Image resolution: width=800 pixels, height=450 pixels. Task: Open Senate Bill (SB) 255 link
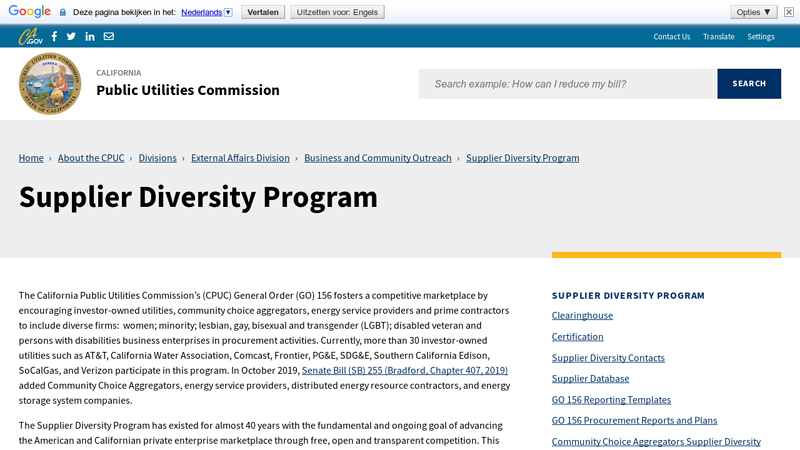(405, 370)
